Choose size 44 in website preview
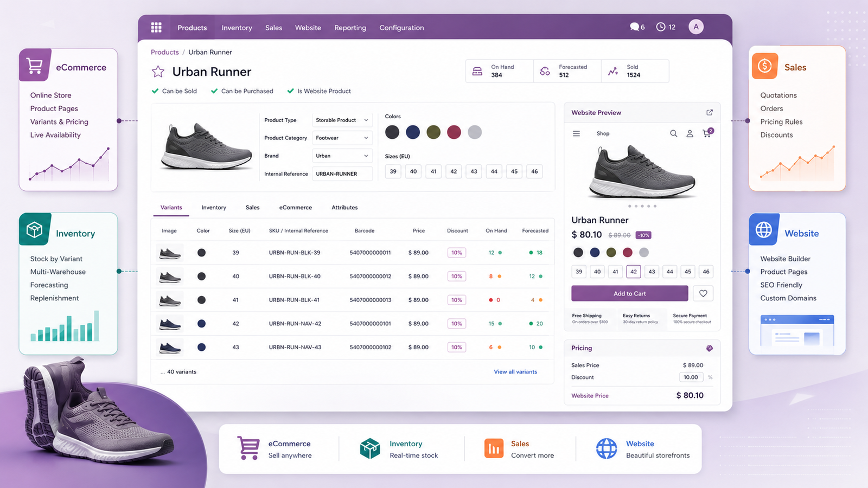868x488 pixels. click(670, 272)
